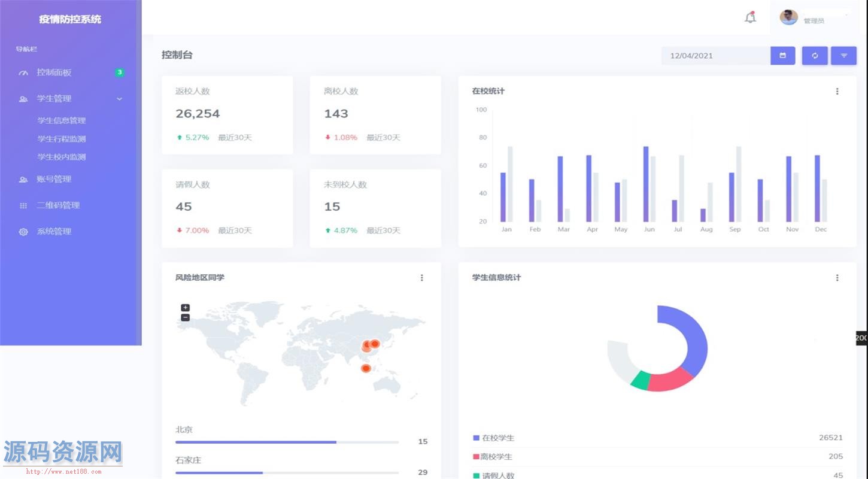Click the refresh icon in top bar

814,55
